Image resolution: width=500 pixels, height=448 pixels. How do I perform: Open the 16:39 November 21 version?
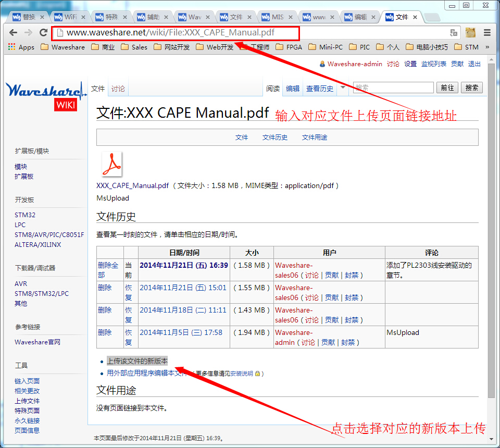184,265
